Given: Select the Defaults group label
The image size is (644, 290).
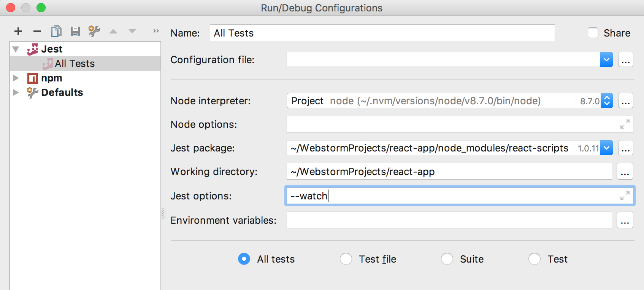Looking at the screenshot, I should click(x=62, y=92).
